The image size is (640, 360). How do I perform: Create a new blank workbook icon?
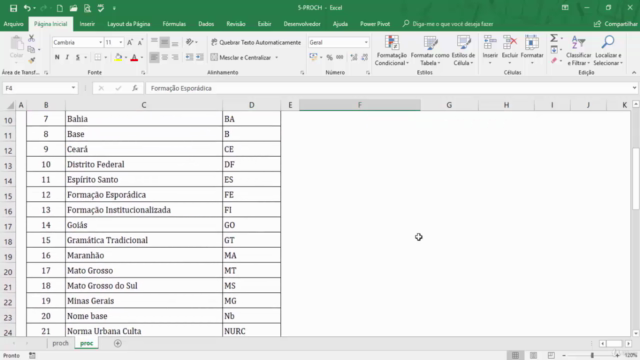[60, 8]
